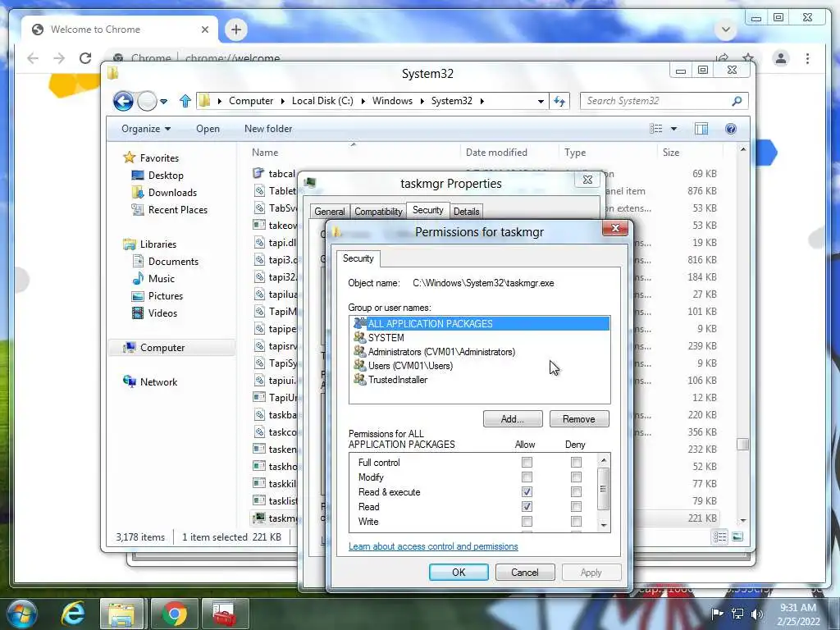840x630 pixels.
Task: Expand the view options dropdown arrow
Action: pyautogui.click(x=674, y=129)
